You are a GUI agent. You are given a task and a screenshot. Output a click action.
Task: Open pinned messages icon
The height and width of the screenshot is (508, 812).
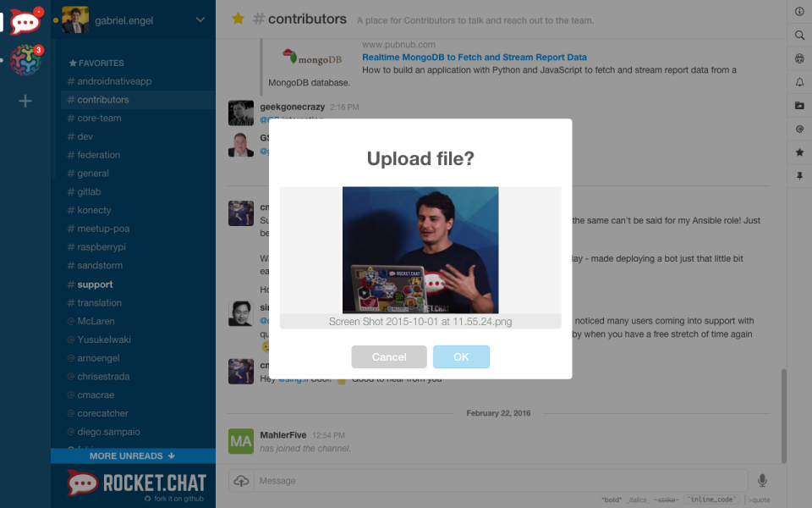click(x=799, y=176)
